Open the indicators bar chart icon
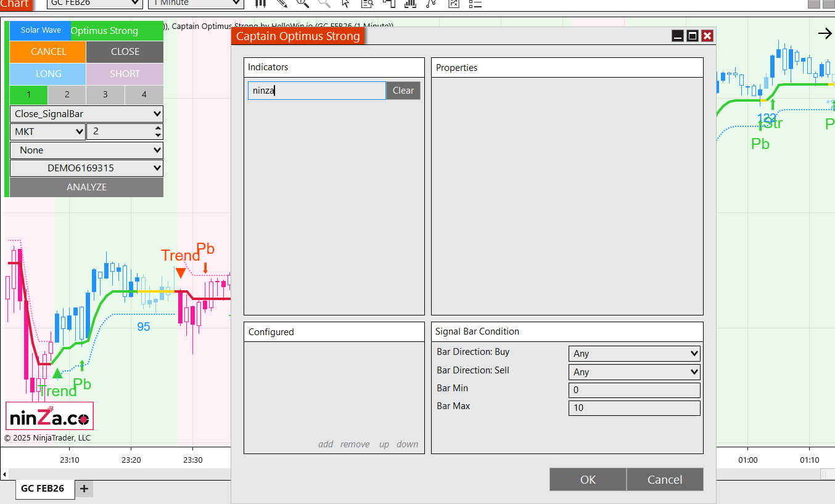 point(410,4)
